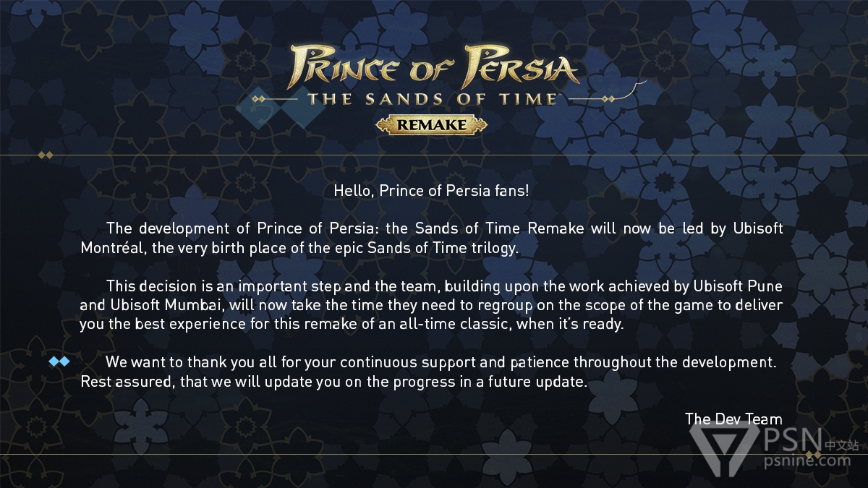Click the Prince of Persia title logo

tap(434, 67)
